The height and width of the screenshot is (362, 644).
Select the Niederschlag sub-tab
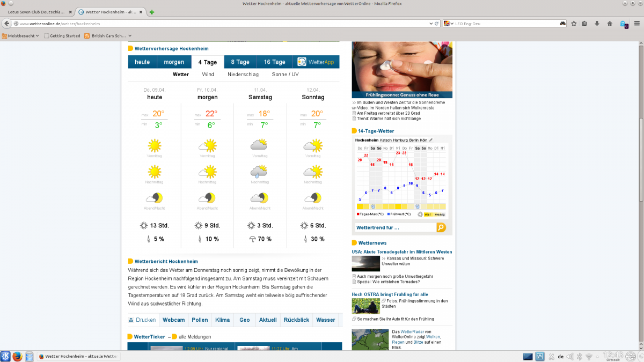243,75
